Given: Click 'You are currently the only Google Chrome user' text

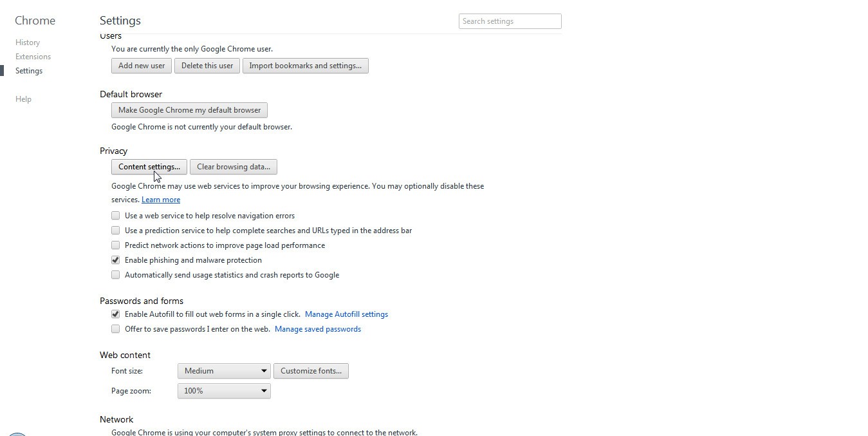Looking at the screenshot, I should [192, 49].
